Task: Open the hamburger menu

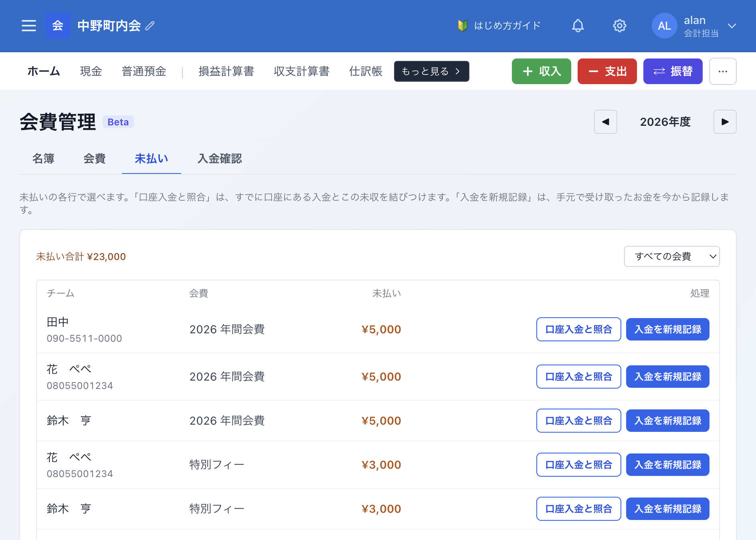Action: tap(29, 26)
